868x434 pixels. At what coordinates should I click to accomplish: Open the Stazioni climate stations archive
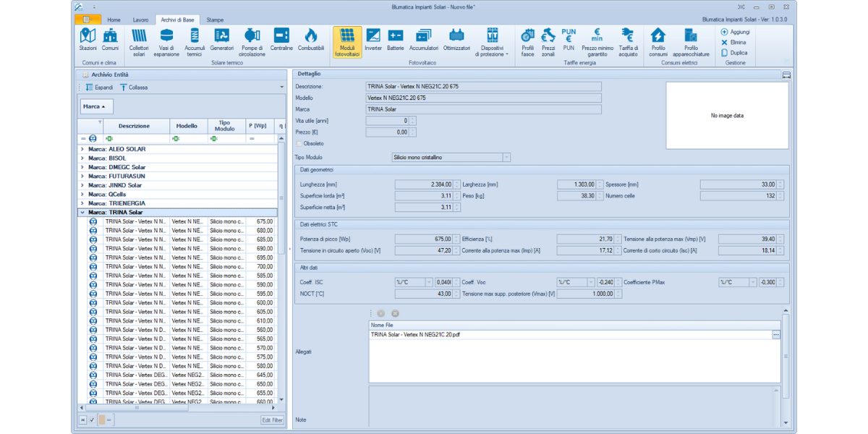pos(88,41)
